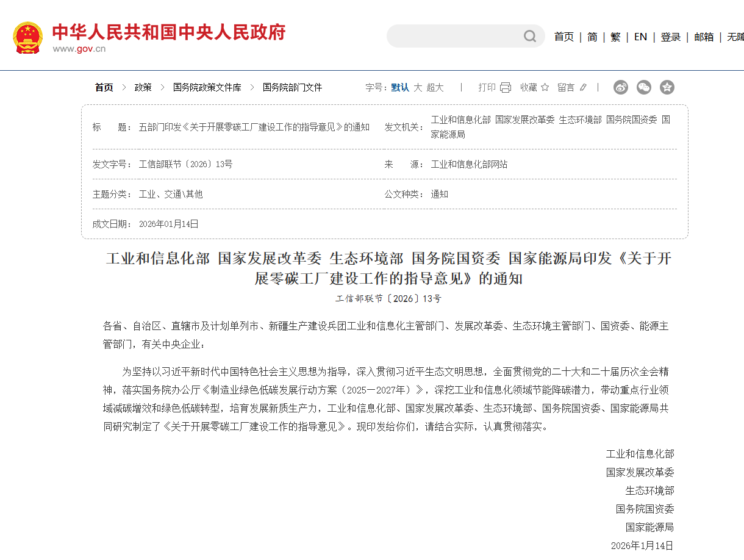Click the national emblem logo
Viewport: 744px width, 560px height.
point(28,38)
